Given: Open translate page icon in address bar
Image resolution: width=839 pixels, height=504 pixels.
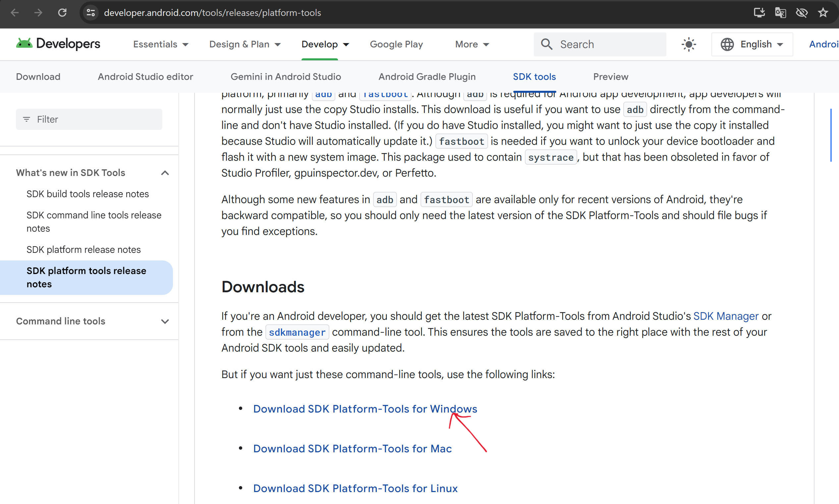Looking at the screenshot, I should tap(781, 13).
